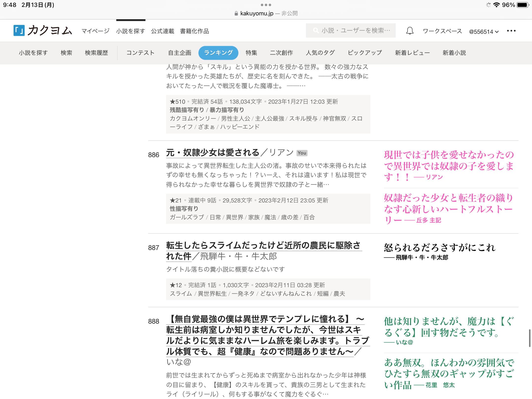
Task: Click the page scrollbar on the right edge
Action: 529,338
